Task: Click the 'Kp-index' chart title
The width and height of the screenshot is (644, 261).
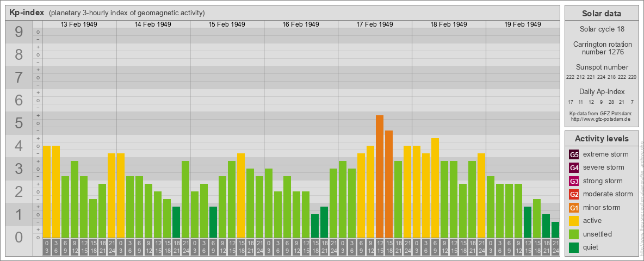Action: tap(26, 13)
